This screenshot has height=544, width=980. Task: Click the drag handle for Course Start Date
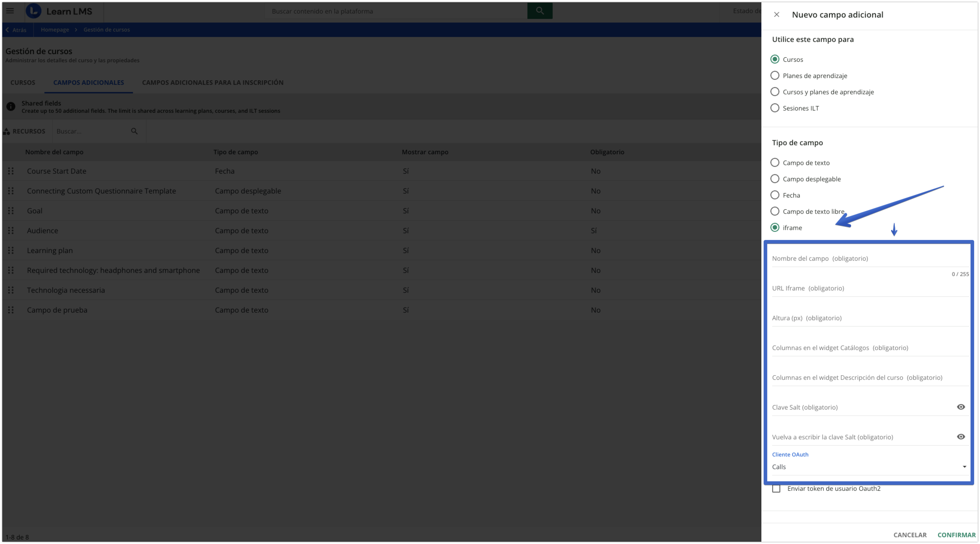click(x=11, y=171)
